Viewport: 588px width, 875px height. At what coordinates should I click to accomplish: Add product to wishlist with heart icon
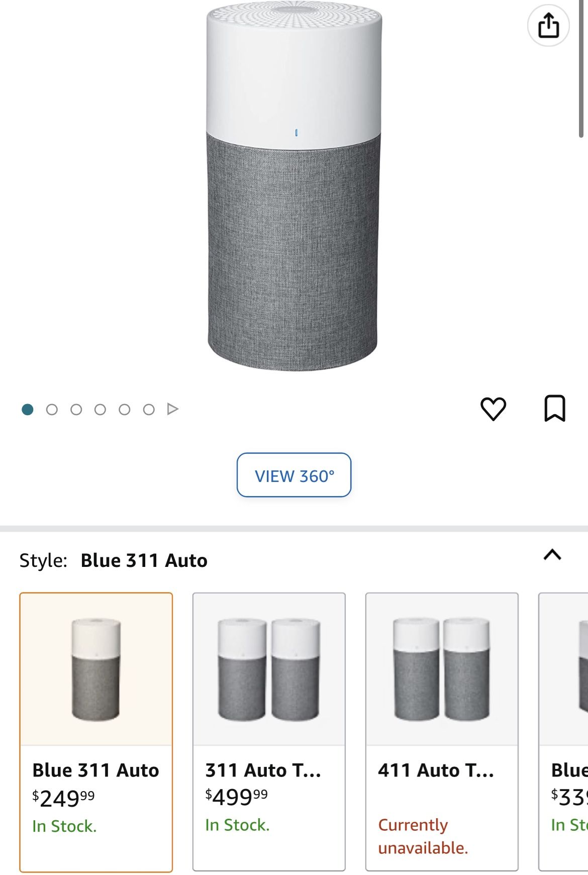click(x=493, y=409)
